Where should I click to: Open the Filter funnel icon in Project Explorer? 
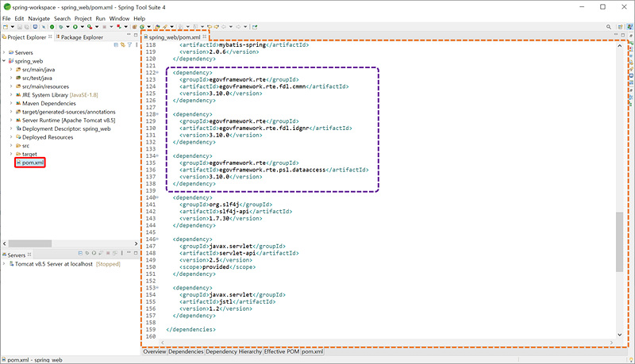pyautogui.click(x=129, y=44)
